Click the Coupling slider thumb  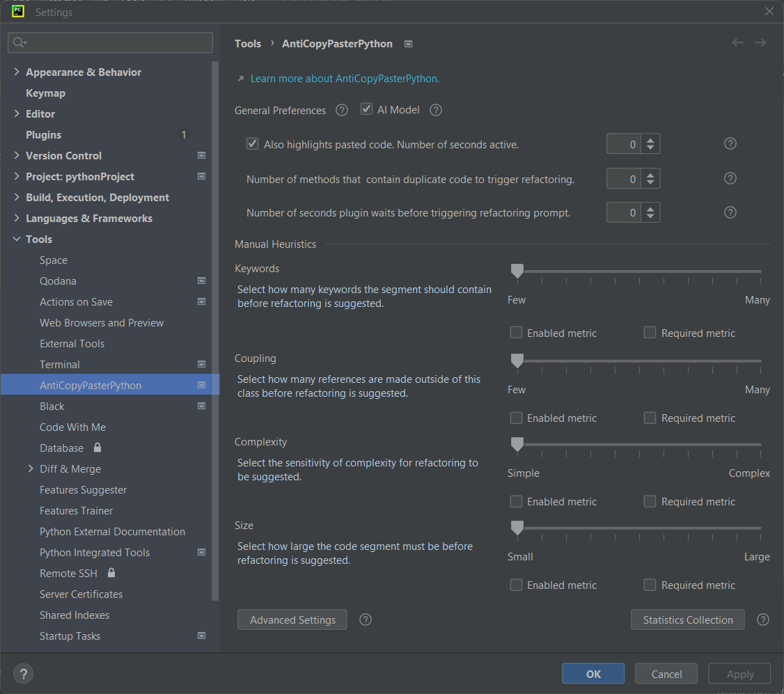517,361
